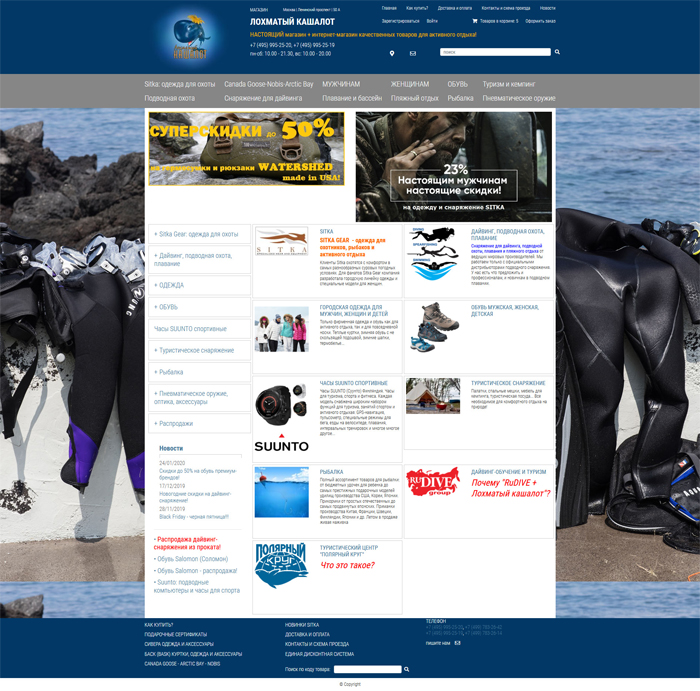
Task: Expand Туристическое снаряжение sidebar category
Action: pyautogui.click(x=199, y=350)
